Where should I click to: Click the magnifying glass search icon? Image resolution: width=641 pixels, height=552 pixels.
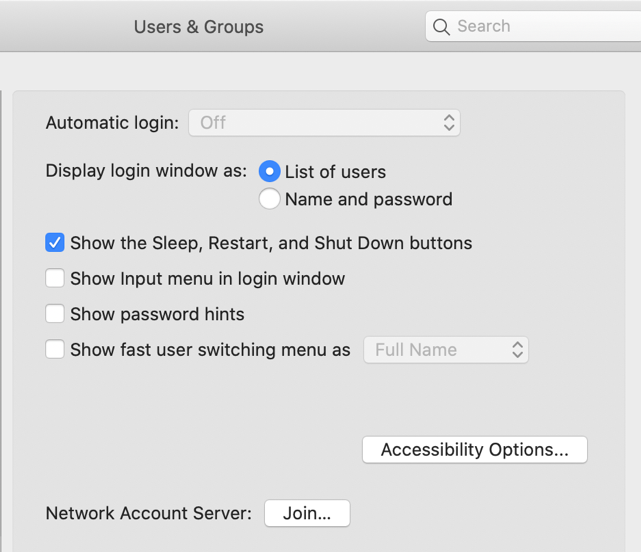coord(441,27)
